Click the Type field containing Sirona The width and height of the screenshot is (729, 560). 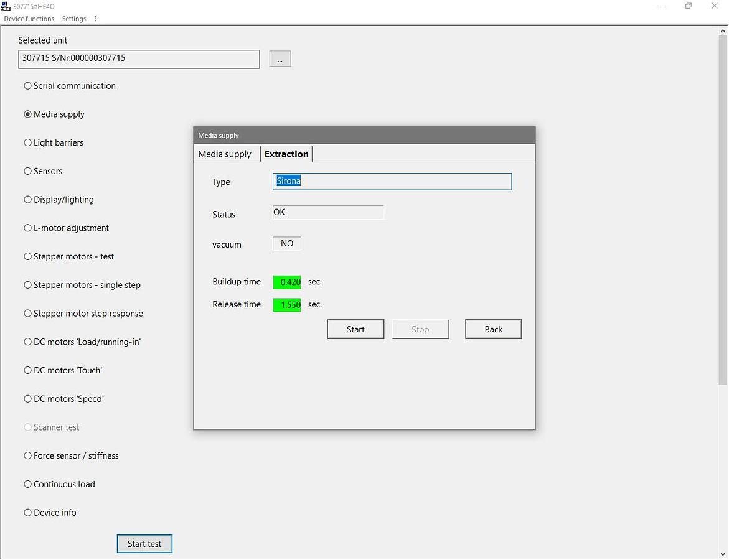point(392,182)
